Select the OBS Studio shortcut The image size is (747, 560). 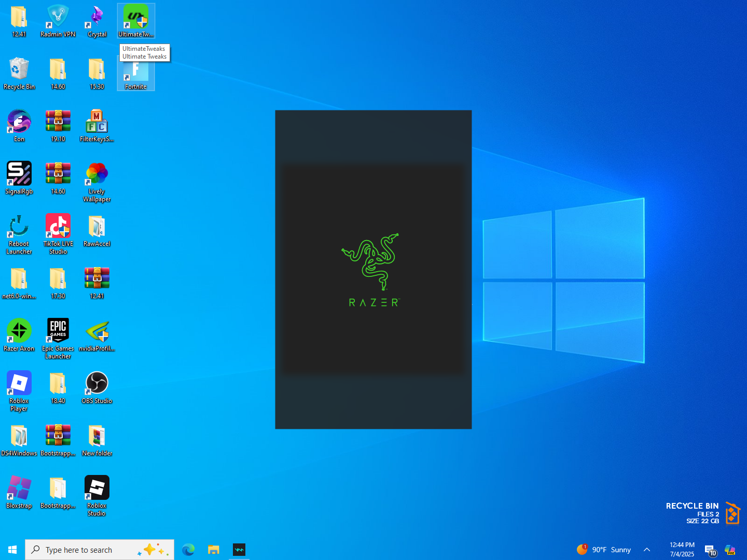coord(97,388)
